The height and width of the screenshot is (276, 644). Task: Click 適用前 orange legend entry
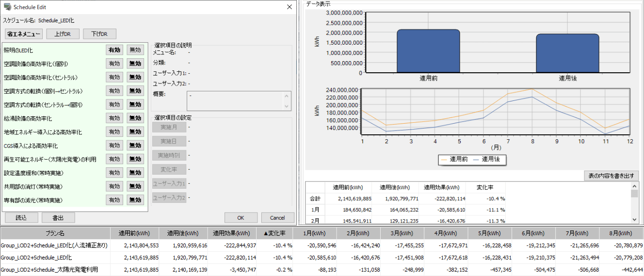454,160
